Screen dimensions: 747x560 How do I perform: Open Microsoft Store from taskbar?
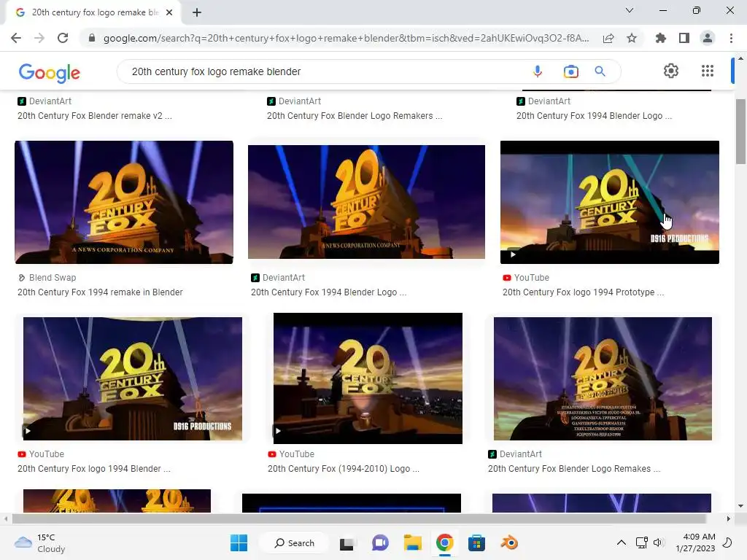tap(476, 542)
